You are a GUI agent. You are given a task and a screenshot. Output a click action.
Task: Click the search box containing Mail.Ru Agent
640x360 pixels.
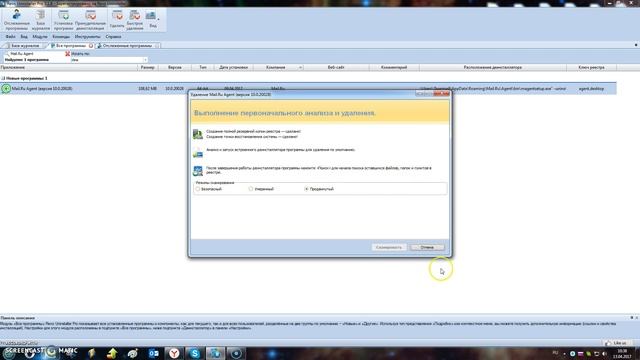[36, 53]
